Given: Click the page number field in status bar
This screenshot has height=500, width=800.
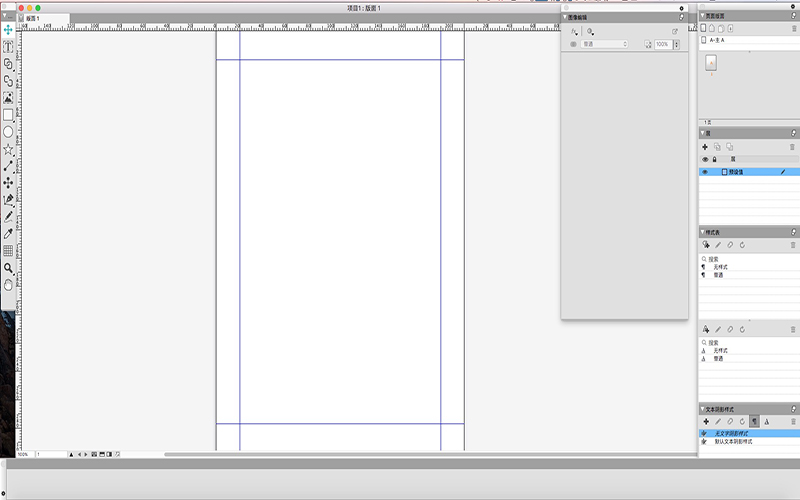Looking at the screenshot, I should pos(51,454).
